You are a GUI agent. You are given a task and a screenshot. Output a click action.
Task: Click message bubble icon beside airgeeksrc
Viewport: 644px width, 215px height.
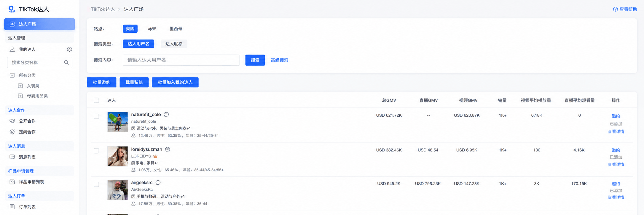coord(158,182)
